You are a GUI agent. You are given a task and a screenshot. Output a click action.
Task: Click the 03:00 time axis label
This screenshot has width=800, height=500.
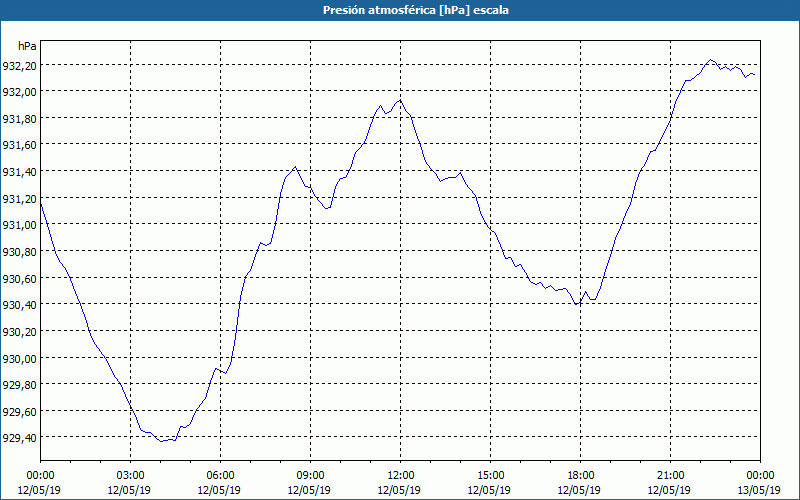(x=131, y=476)
